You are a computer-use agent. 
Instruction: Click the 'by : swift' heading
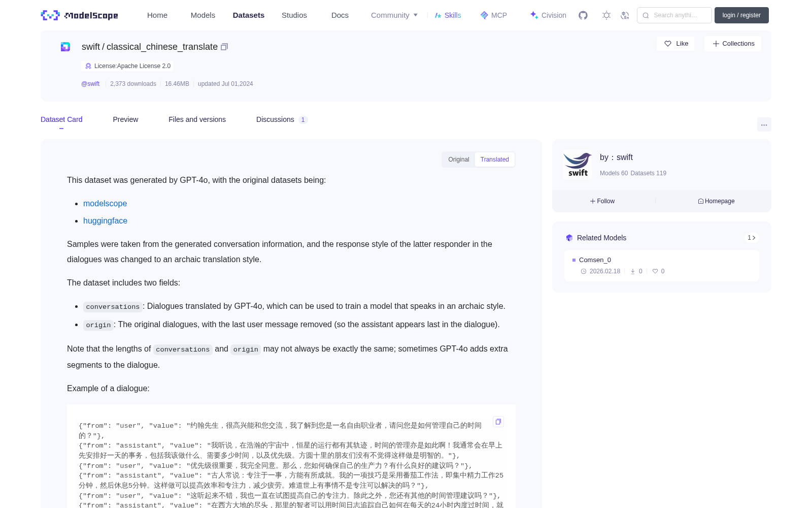click(616, 157)
